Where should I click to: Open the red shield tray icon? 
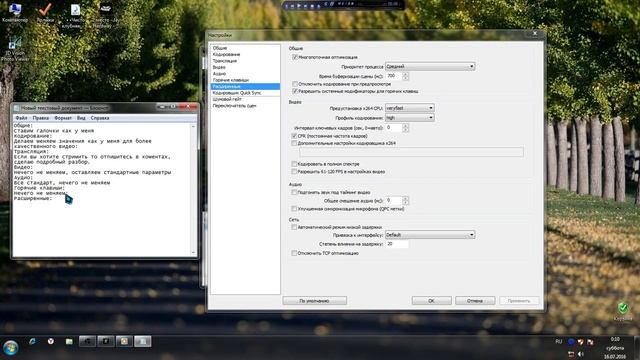[580, 342]
